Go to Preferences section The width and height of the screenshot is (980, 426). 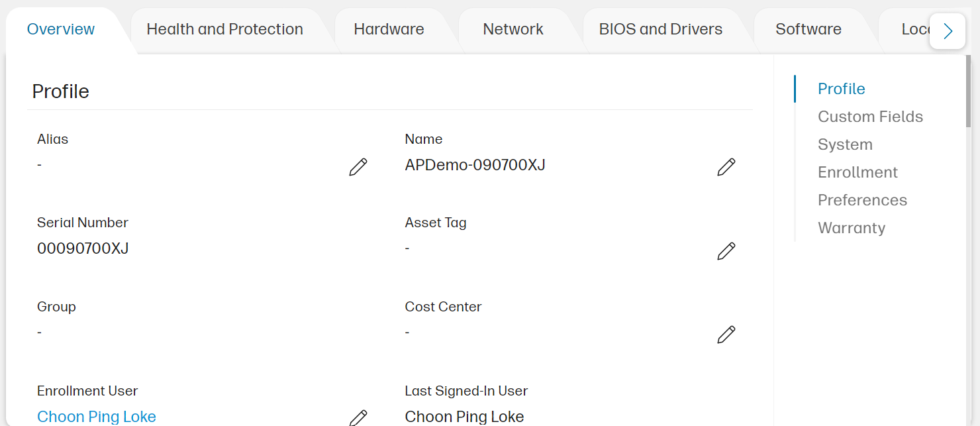(862, 200)
